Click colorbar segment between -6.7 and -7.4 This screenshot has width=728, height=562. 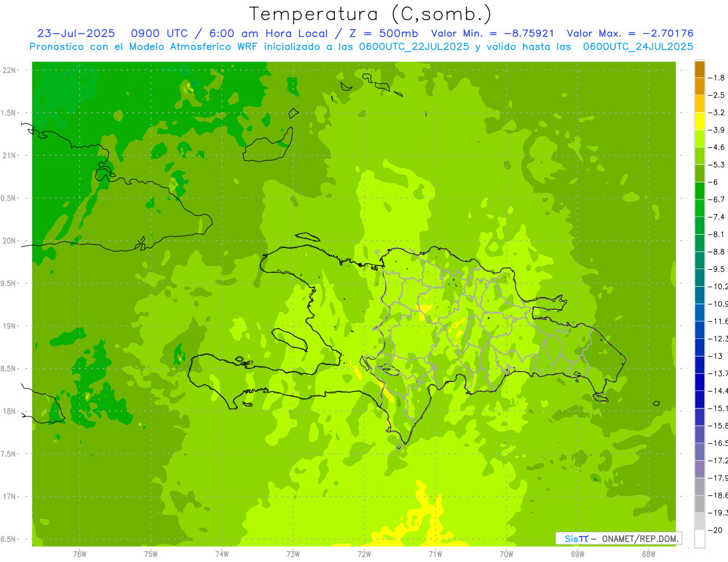coord(699,208)
